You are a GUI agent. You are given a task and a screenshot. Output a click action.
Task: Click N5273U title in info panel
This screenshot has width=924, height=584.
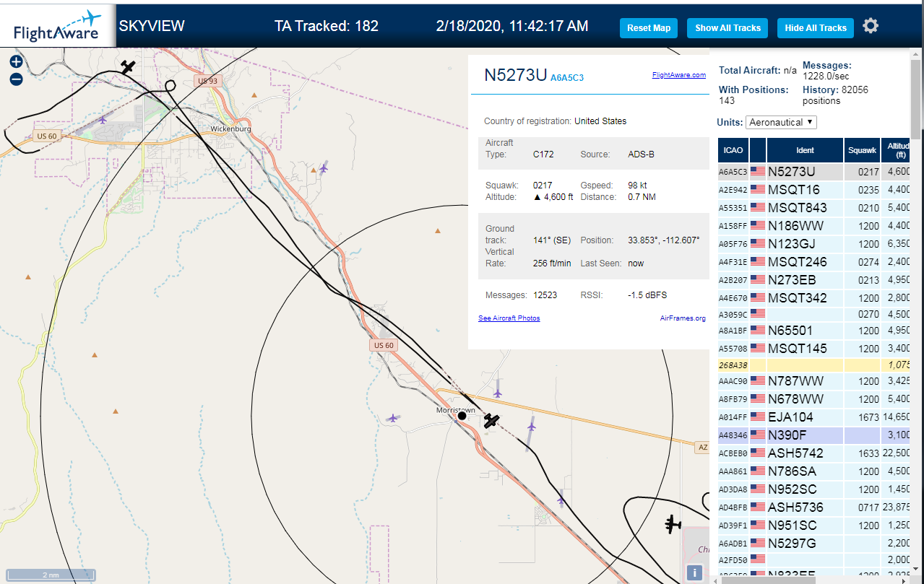pyautogui.click(x=515, y=75)
